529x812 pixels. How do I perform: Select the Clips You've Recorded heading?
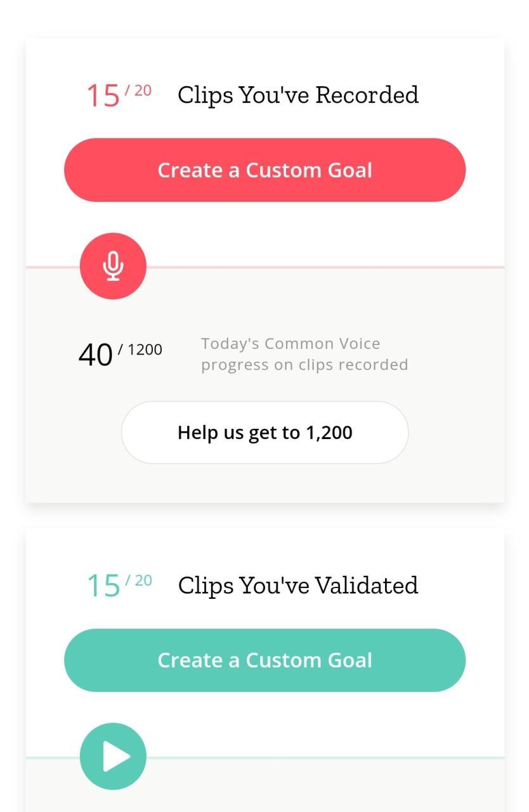297,95
